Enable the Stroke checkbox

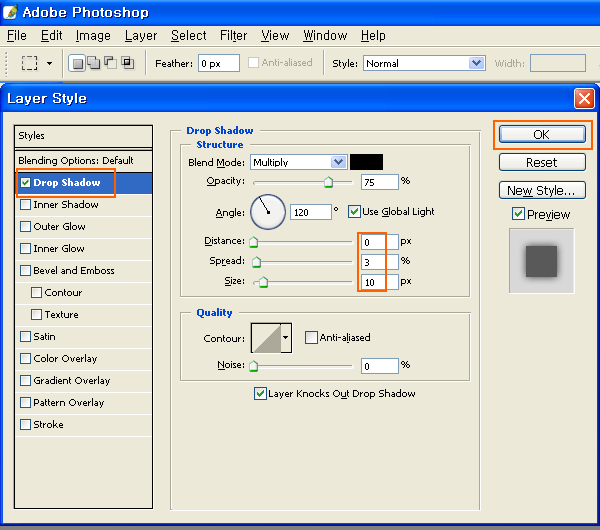[25, 424]
